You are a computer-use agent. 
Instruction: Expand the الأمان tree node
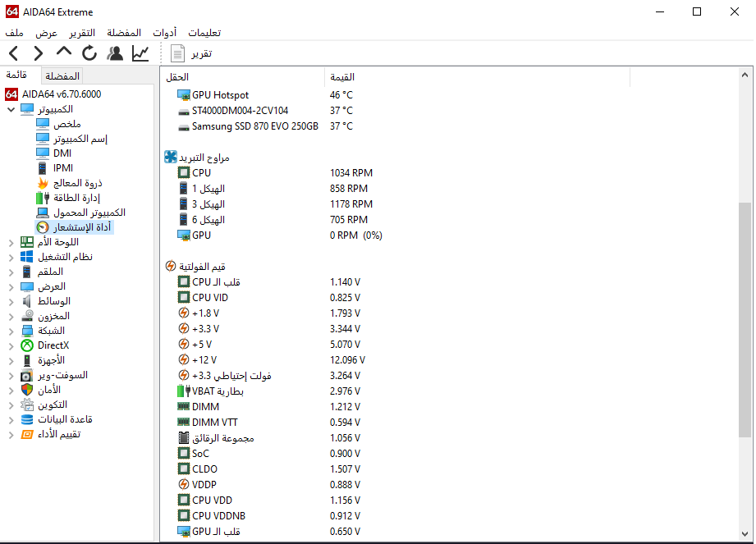click(x=11, y=391)
